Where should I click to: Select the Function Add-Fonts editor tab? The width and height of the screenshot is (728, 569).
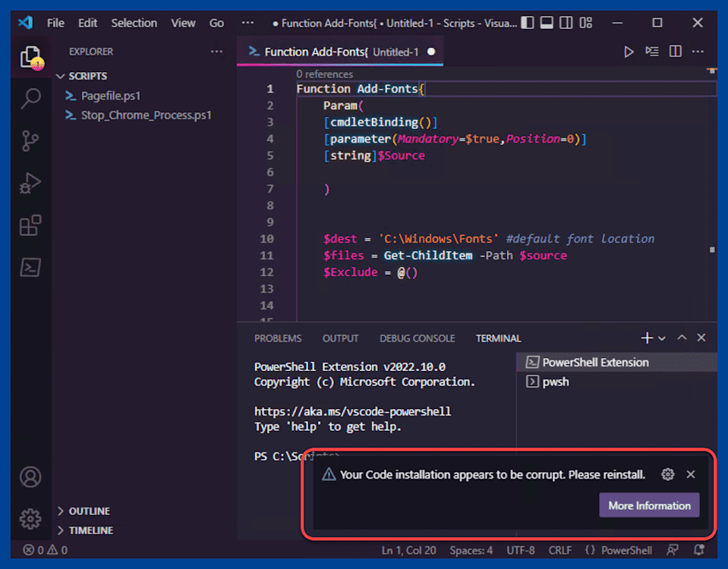pyautogui.click(x=340, y=52)
